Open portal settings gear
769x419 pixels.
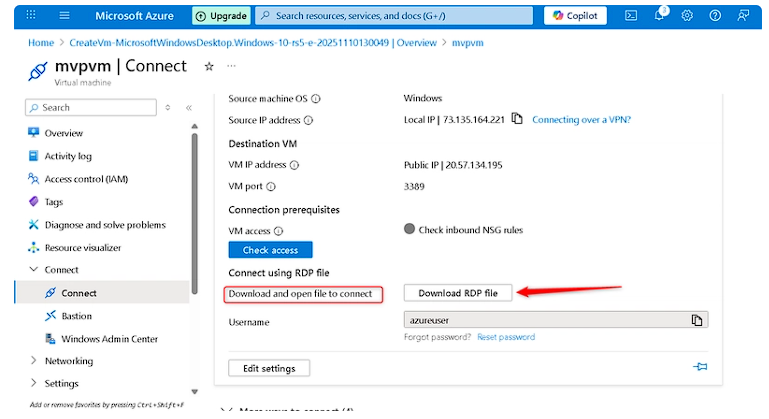pyautogui.click(x=687, y=16)
